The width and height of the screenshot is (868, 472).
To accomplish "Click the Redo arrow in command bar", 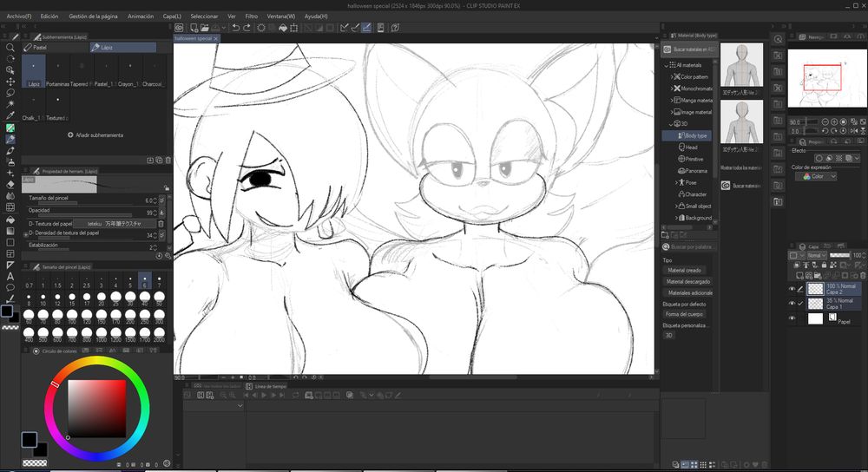I will pos(247,28).
